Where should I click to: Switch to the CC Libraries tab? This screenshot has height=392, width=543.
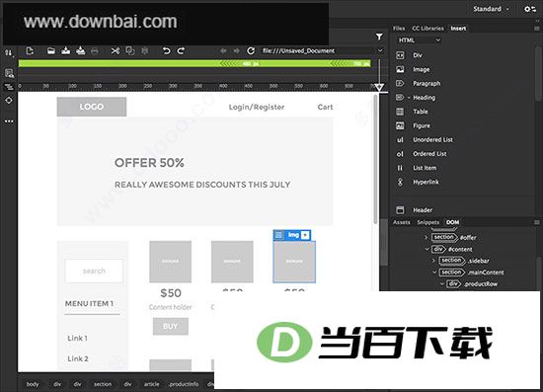point(427,29)
